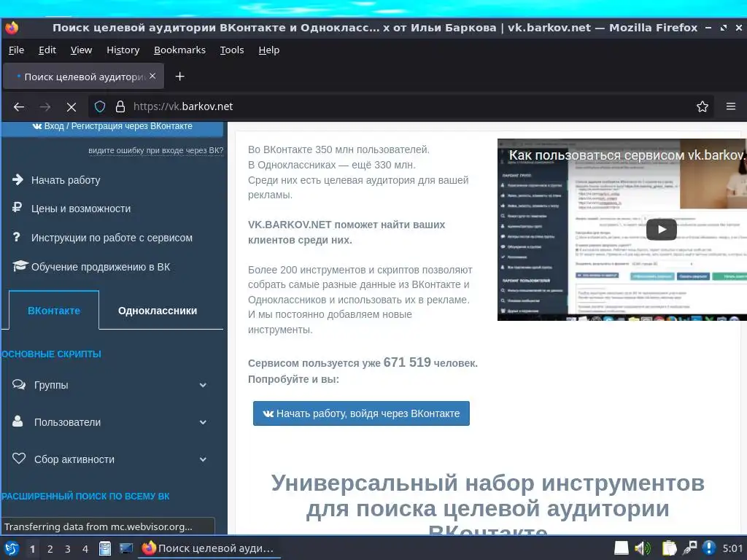
Task: Open the Help menu
Action: click(x=268, y=50)
